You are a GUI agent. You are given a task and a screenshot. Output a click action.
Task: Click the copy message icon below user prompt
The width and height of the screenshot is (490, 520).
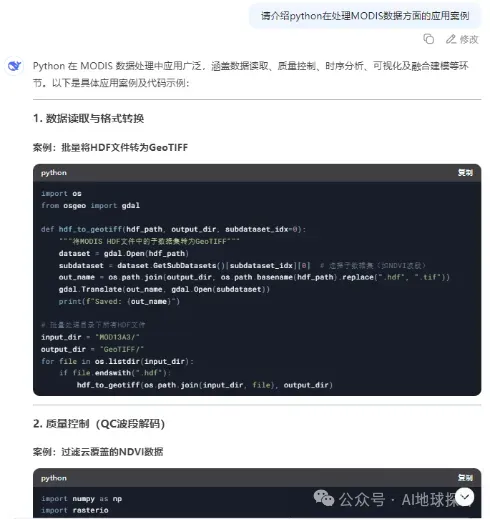click(x=429, y=39)
